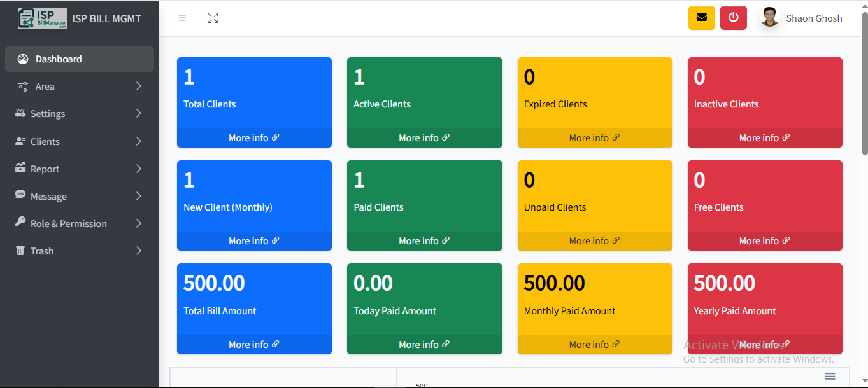Open More info under Unpaid Clients
The height and width of the screenshot is (388, 868).
coord(594,241)
